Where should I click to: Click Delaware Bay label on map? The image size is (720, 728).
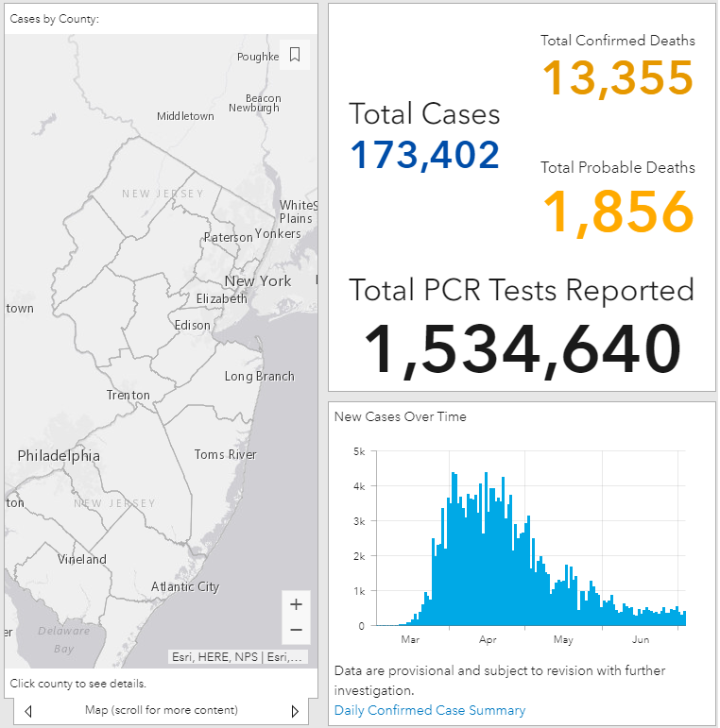tap(63, 640)
